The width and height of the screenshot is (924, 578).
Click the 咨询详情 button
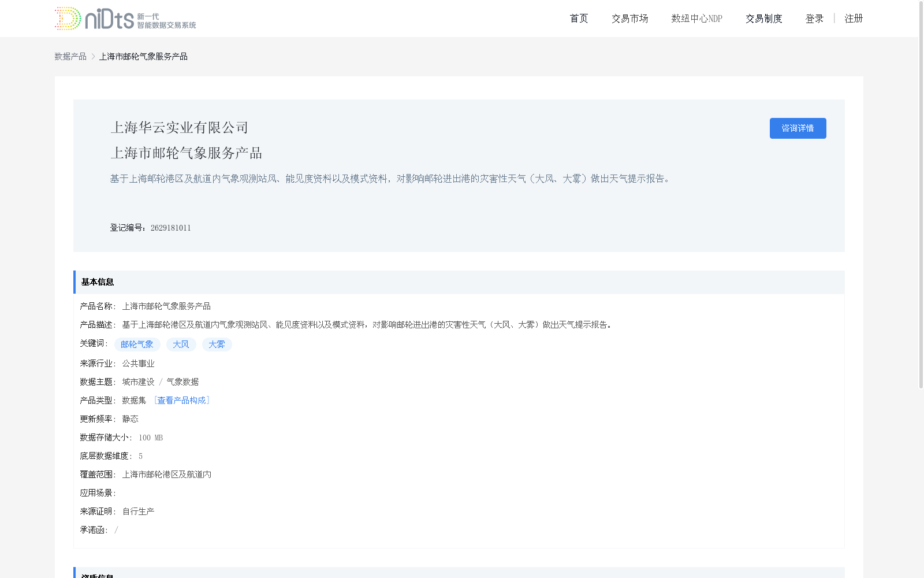[798, 128]
